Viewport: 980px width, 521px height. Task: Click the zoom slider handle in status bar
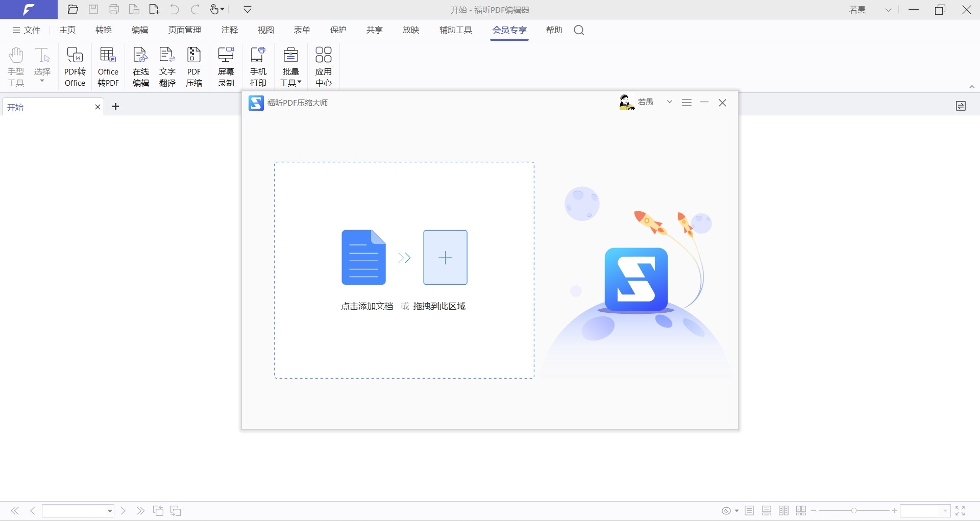tap(854, 511)
